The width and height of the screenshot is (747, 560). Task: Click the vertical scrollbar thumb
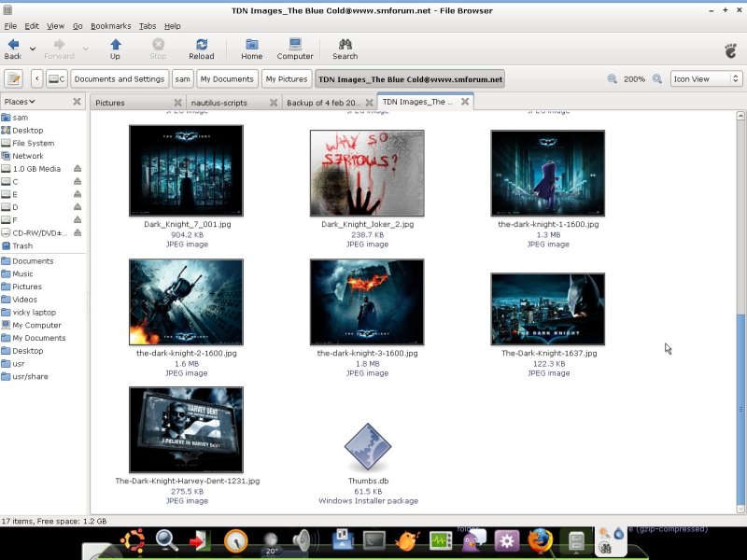click(x=740, y=410)
